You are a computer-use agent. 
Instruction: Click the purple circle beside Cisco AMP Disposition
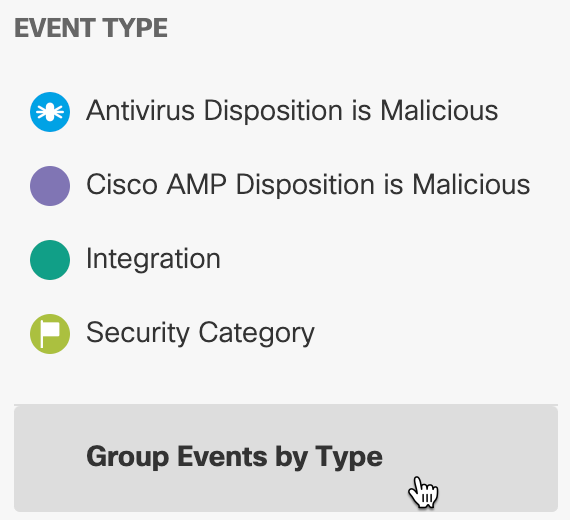click(x=50, y=186)
